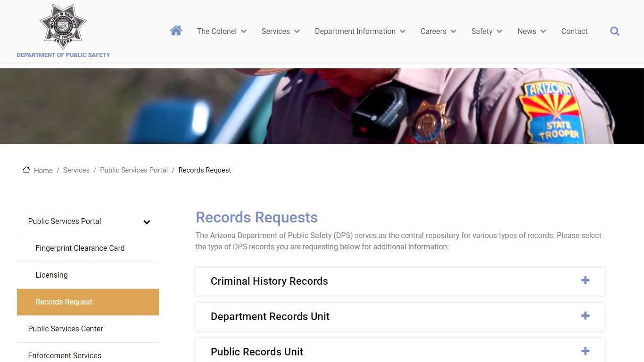Open Safety dropdown chevron
Screen dimensions: 644x362
(500, 32)
